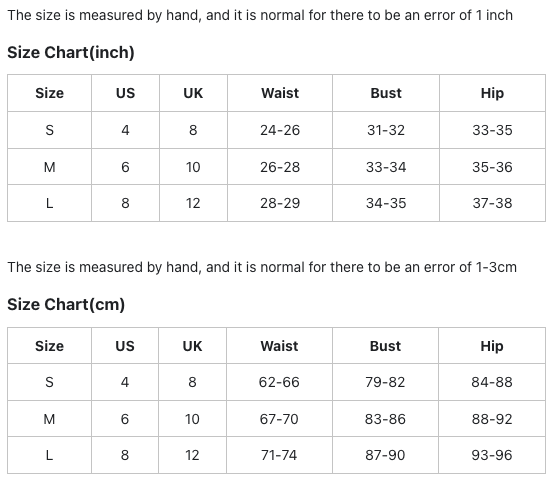Select the 83-86 bust cell
Image resolution: width=556 pixels, height=479 pixels.
click(385, 419)
